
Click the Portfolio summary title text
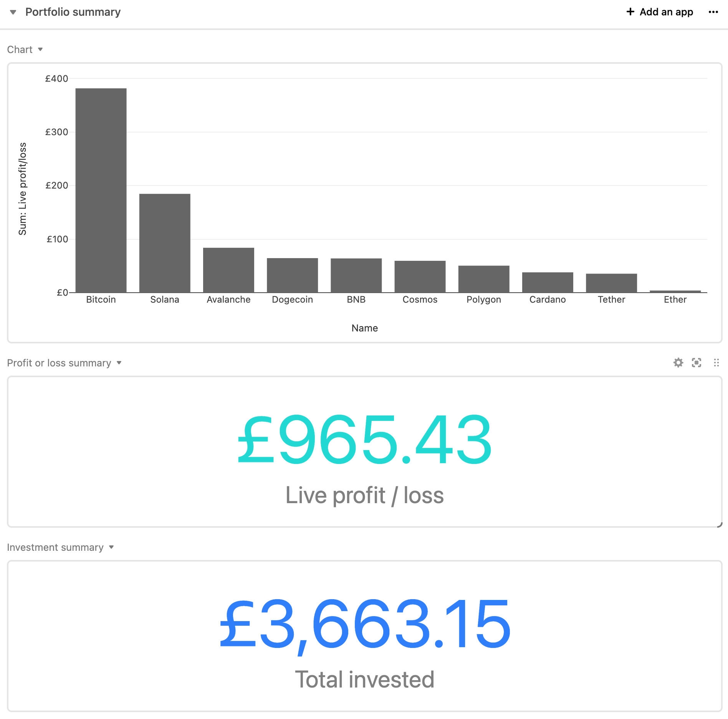(73, 12)
